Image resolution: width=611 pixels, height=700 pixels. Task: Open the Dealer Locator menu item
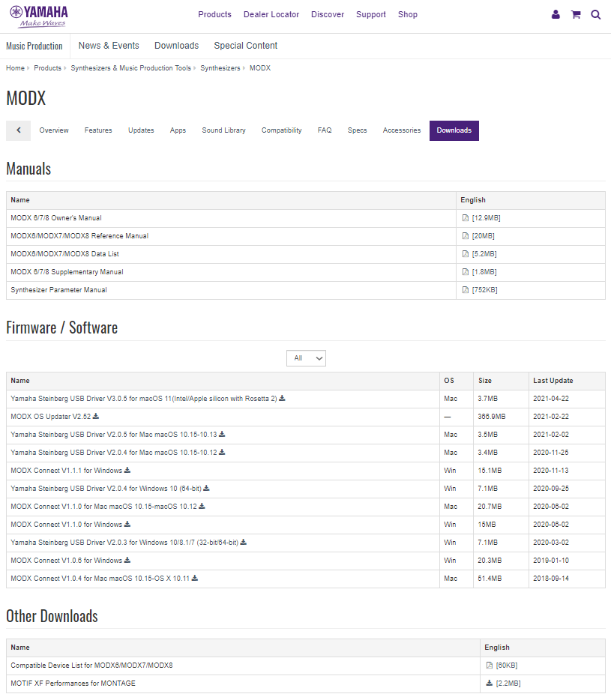point(271,14)
